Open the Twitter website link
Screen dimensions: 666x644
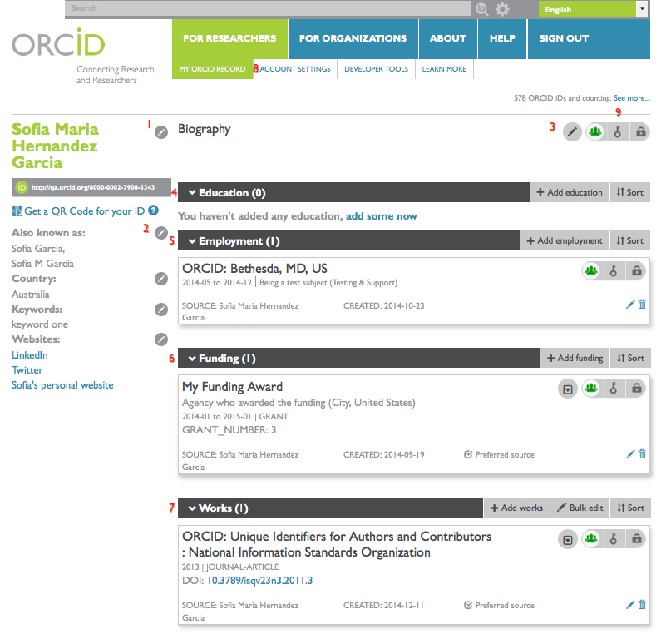(x=27, y=369)
